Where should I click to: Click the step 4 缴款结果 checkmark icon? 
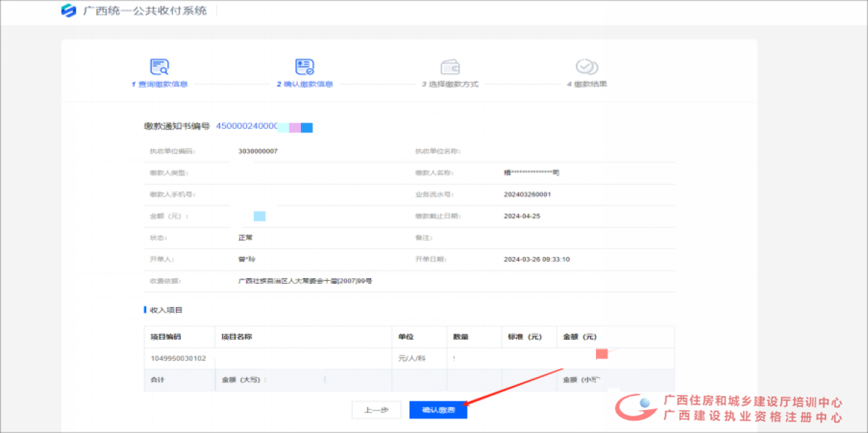pos(586,67)
